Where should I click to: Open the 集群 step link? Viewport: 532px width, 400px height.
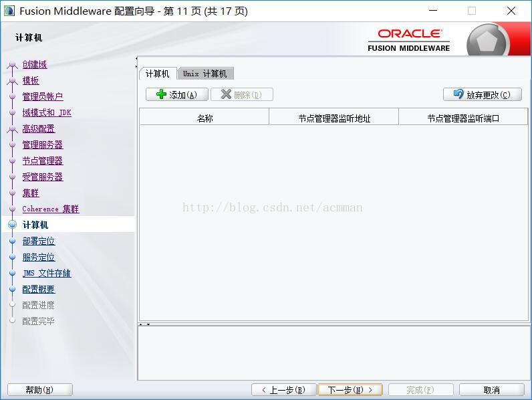tap(31, 193)
